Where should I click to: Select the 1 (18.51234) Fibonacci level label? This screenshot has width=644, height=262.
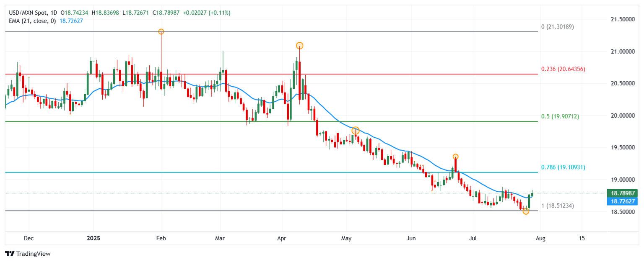coord(558,205)
